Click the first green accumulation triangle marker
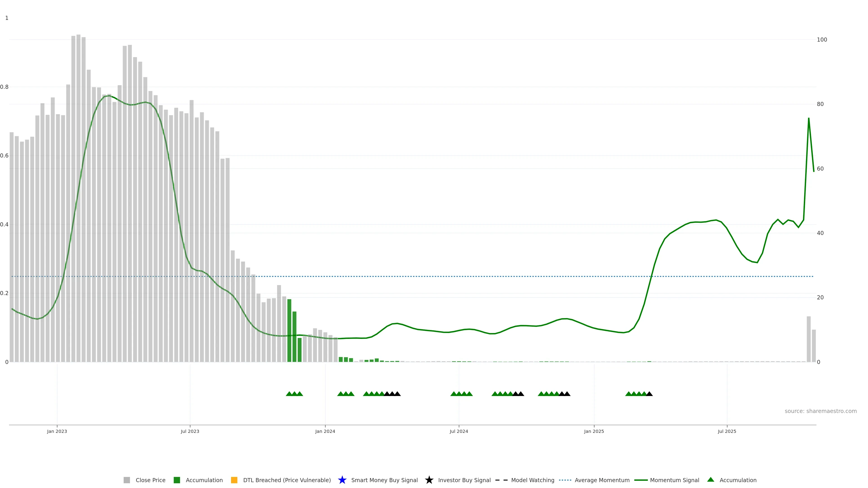The image size is (868, 488). (x=289, y=394)
